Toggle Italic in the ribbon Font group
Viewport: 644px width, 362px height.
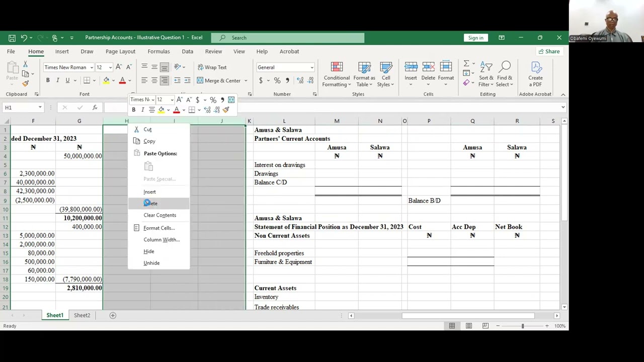click(57, 80)
